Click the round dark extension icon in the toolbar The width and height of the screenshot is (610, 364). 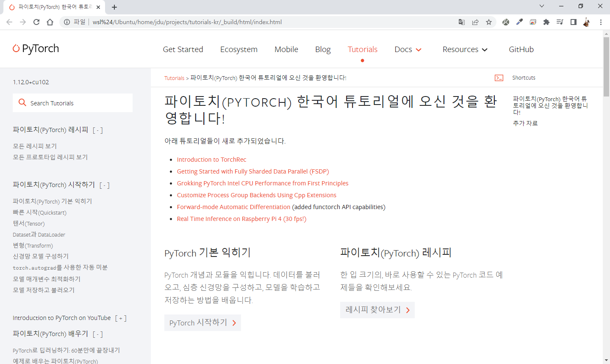[506, 22]
